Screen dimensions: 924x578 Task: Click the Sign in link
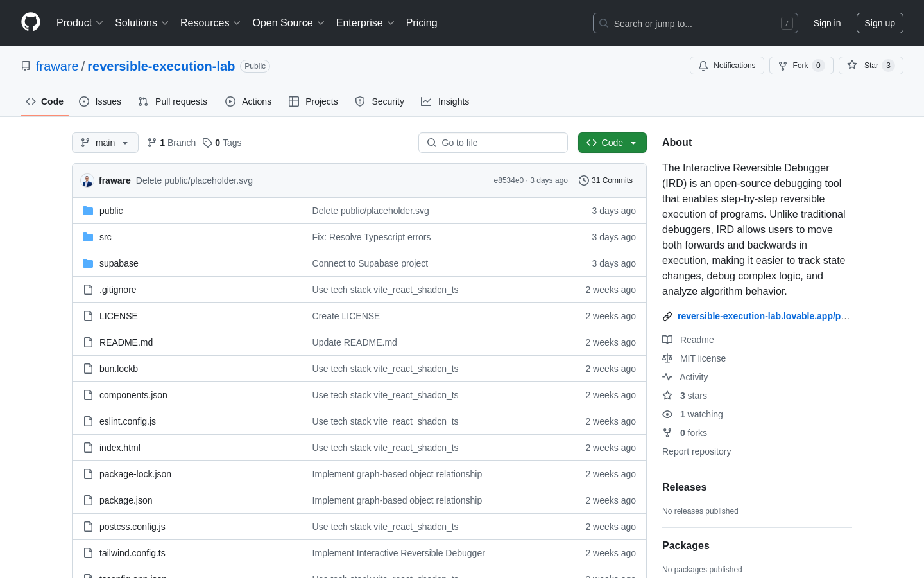pos(827,23)
